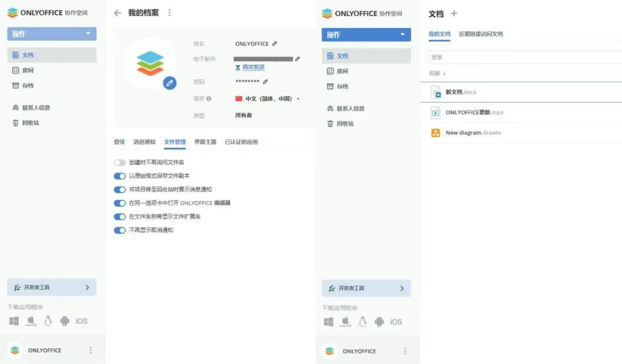The width and height of the screenshot is (622, 364).
Task: Download the macOS app from left panel
Action: (31, 321)
